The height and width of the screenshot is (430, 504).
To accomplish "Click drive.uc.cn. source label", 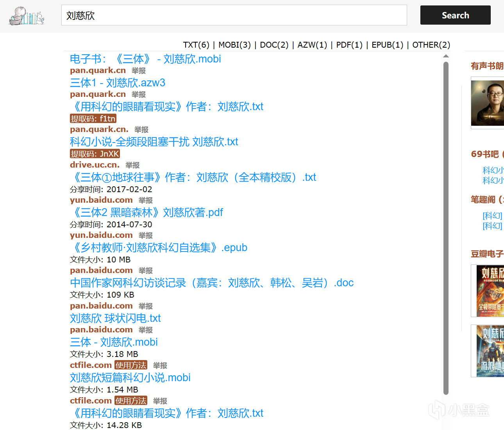I will tap(95, 165).
